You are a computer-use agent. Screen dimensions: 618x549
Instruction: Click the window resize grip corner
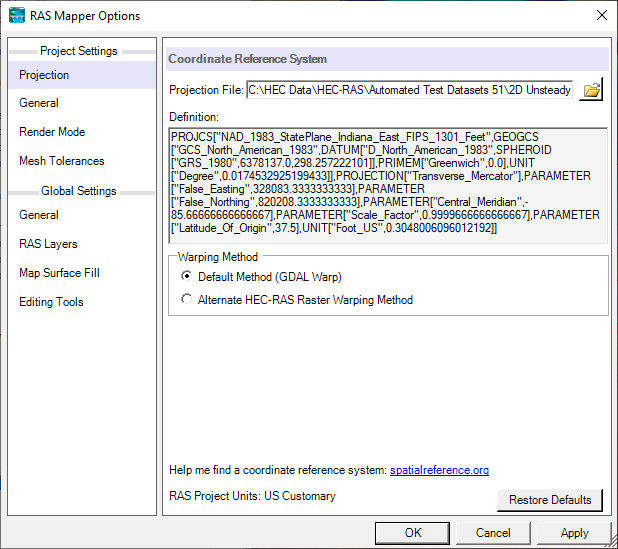point(612,541)
